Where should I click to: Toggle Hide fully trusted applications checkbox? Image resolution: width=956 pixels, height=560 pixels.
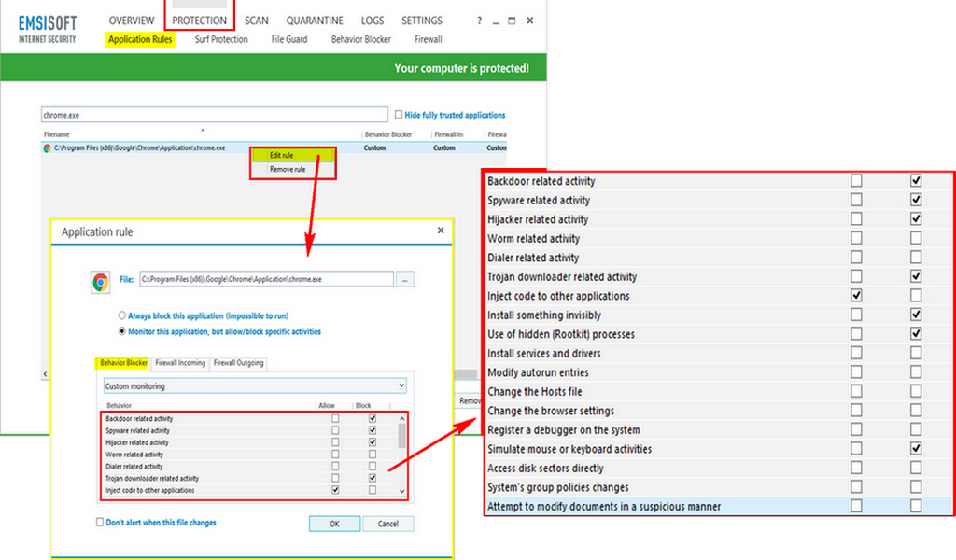(x=399, y=115)
